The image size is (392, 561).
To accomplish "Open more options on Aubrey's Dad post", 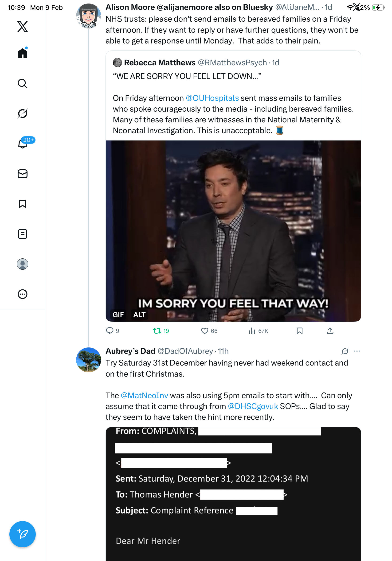I will coord(357,351).
